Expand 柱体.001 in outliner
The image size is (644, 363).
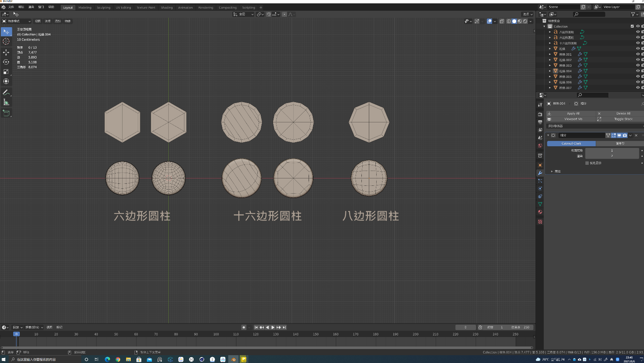(550, 54)
